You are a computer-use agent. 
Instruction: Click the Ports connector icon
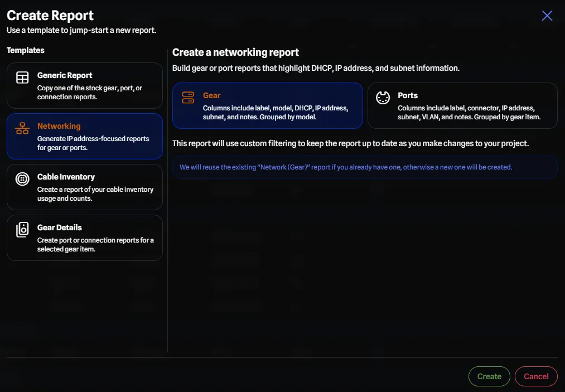[383, 98]
